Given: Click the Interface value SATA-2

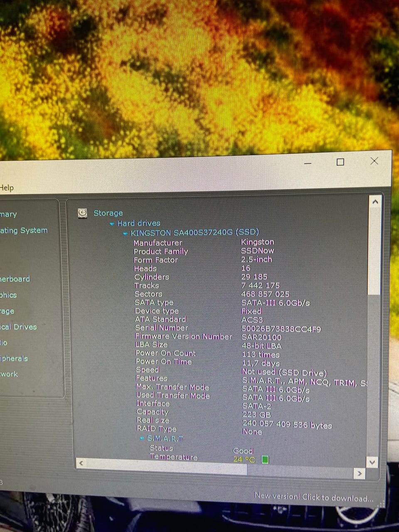Looking at the screenshot, I should coord(257,406).
